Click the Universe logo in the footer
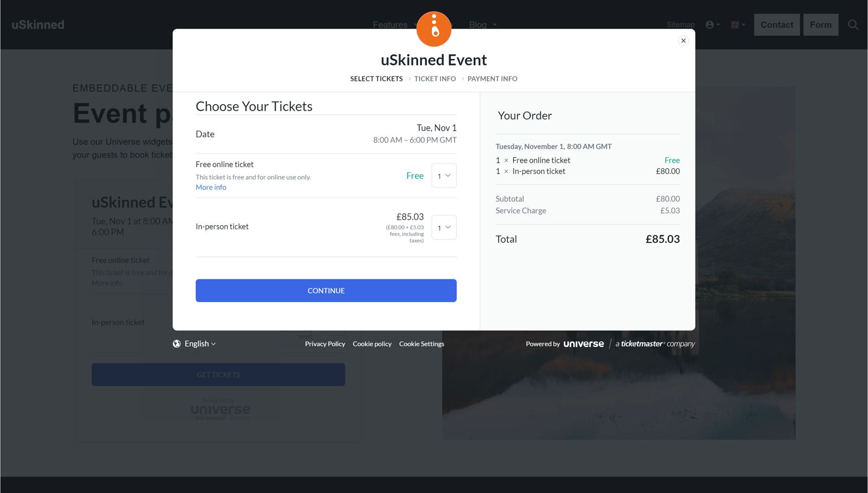The width and height of the screenshot is (868, 493). [x=583, y=343]
